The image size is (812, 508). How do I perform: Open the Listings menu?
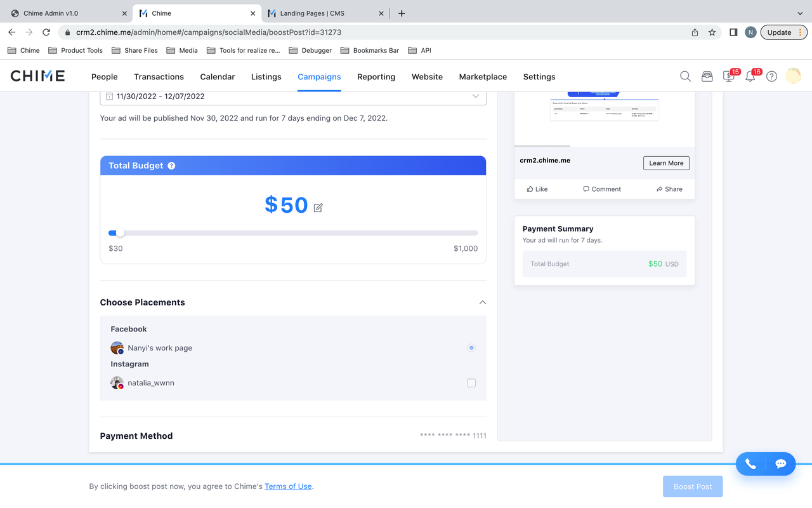pyautogui.click(x=266, y=77)
